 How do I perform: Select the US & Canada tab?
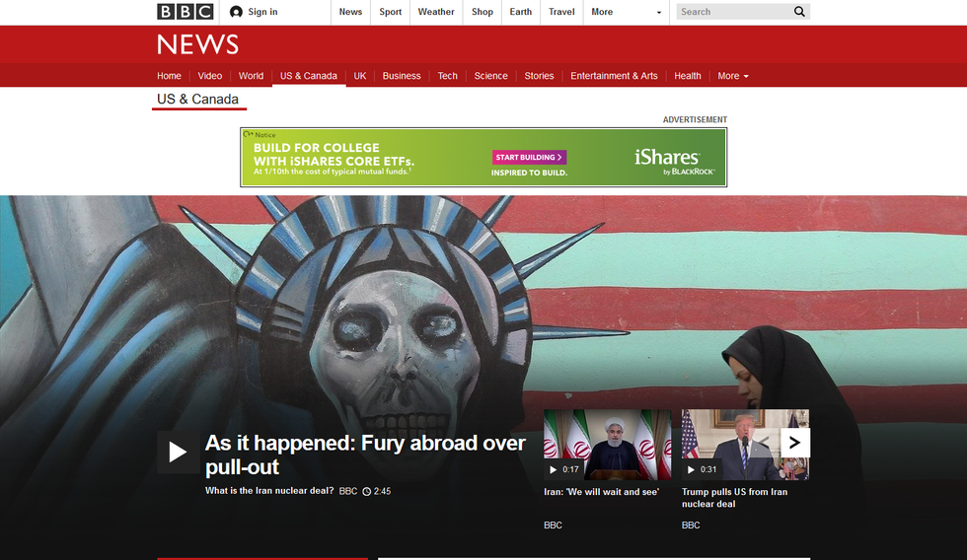coord(308,76)
